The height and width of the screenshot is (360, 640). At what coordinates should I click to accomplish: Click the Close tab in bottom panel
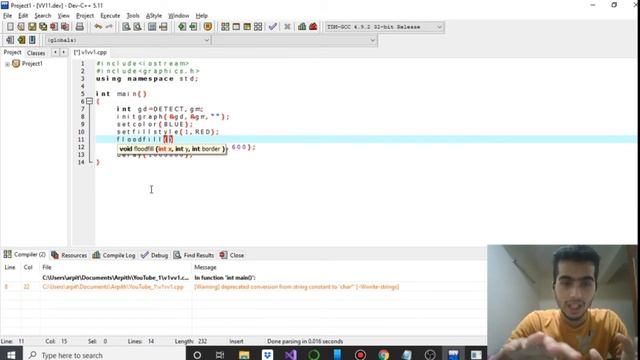pos(232,255)
